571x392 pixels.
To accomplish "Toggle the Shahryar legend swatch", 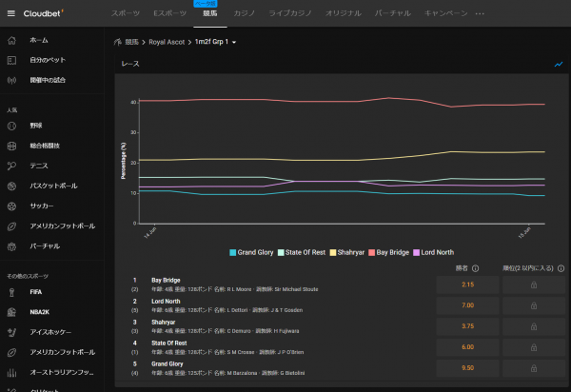I will [332, 252].
